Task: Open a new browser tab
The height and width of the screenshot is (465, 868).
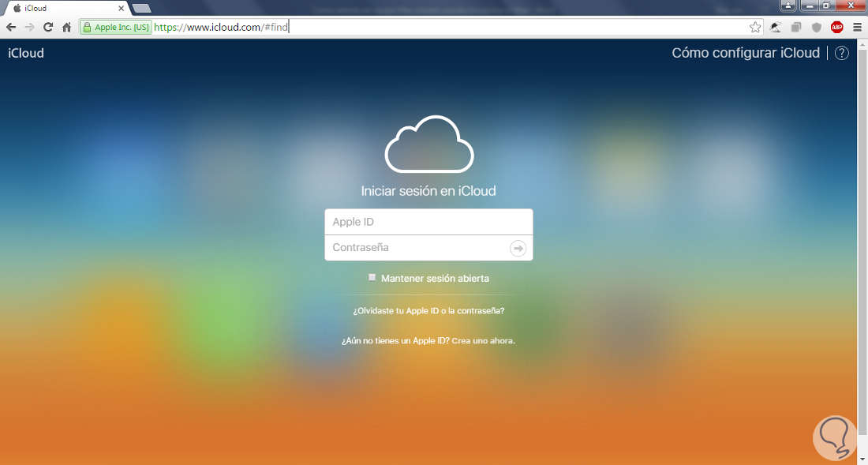Action: pyautogui.click(x=142, y=9)
